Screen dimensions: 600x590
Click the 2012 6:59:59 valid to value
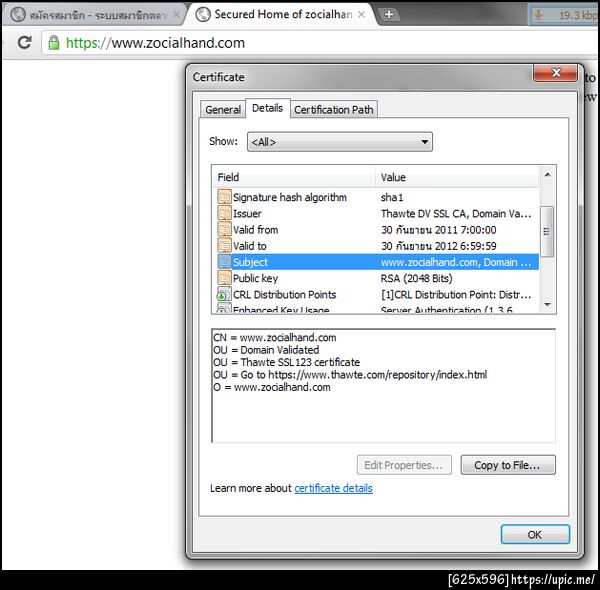pos(439,246)
